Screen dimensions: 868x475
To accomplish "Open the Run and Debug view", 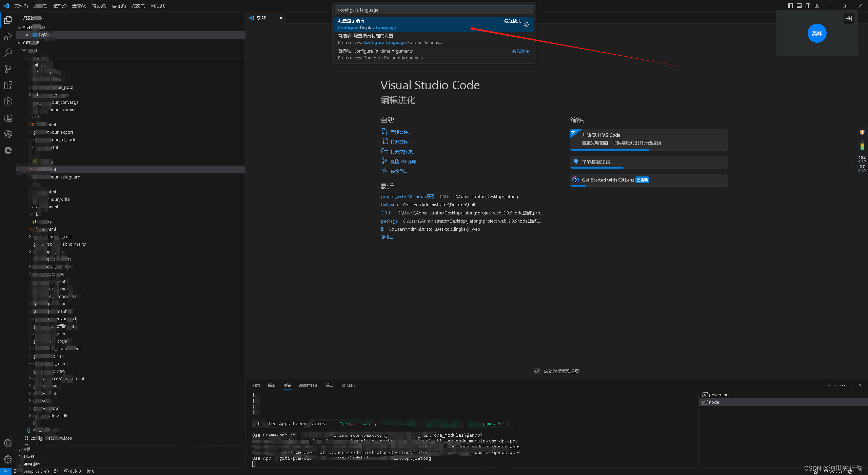I will pos(8,36).
